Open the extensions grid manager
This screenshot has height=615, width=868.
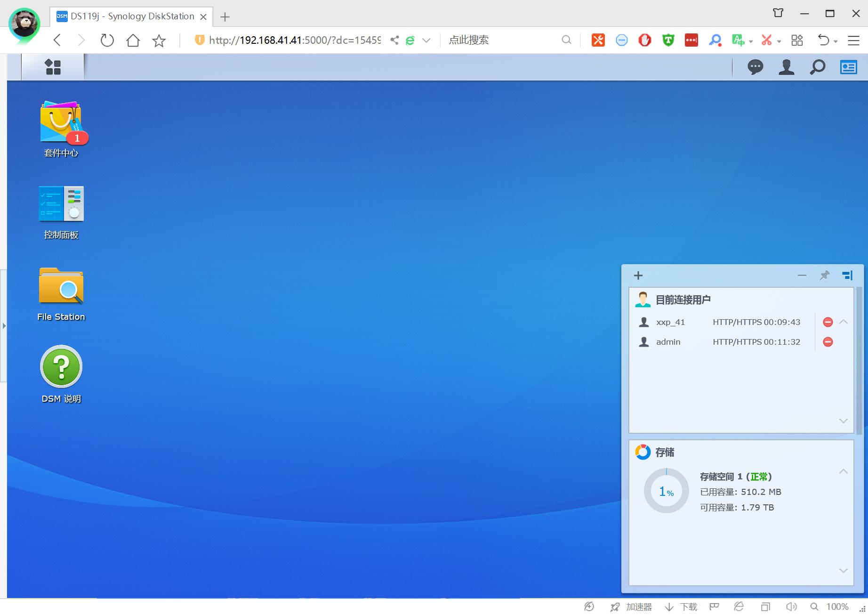pos(797,40)
